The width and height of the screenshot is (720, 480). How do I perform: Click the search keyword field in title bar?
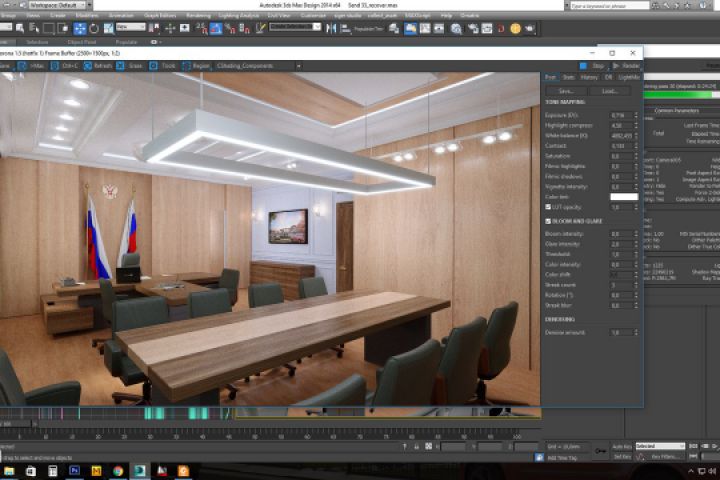click(x=609, y=6)
